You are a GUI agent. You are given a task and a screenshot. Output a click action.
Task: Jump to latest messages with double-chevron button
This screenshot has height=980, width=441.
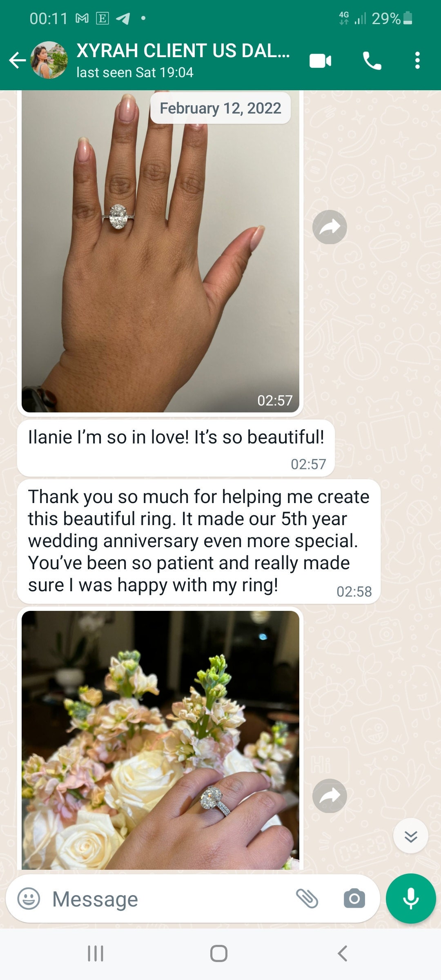pos(411,837)
